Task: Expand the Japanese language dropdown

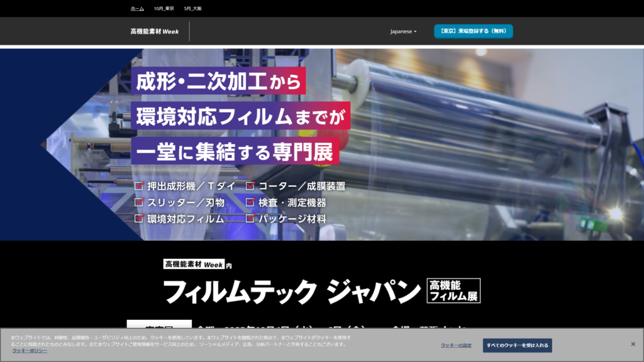Action: coord(403,31)
